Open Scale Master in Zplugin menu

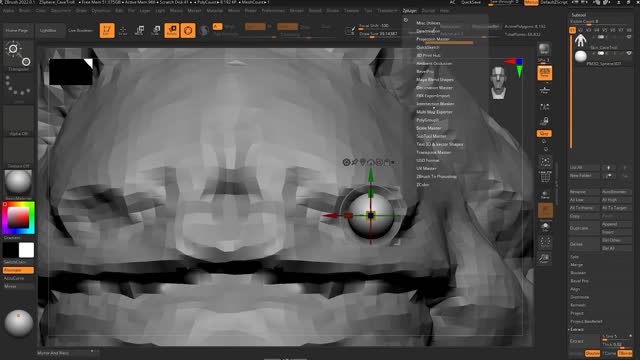pos(429,128)
